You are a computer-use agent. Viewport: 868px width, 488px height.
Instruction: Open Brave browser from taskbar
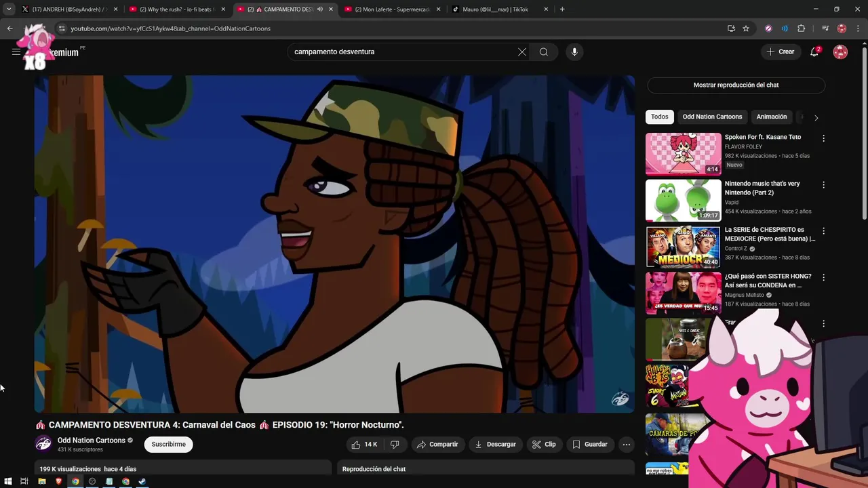click(58, 481)
